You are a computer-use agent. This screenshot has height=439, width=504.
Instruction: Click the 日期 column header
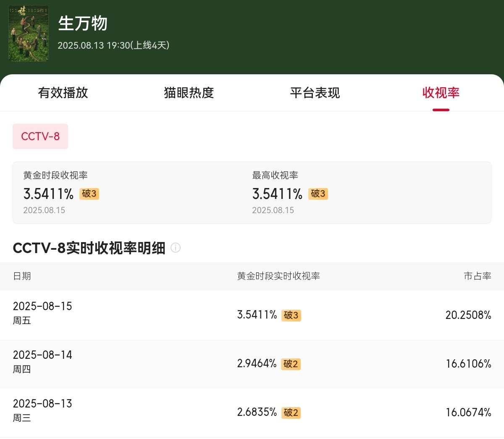point(22,276)
